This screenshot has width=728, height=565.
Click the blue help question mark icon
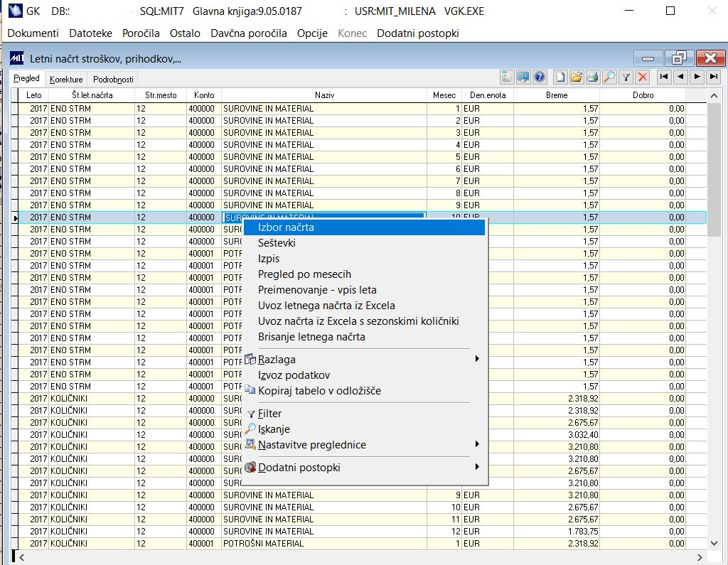click(x=540, y=77)
